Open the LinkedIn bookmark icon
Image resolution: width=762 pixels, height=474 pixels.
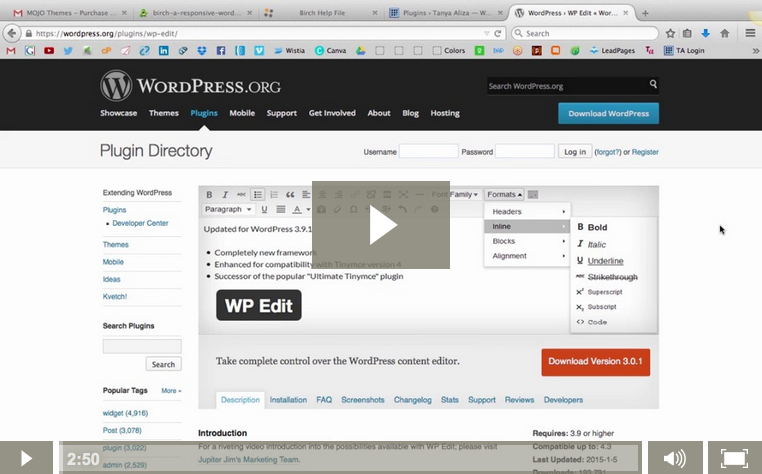coord(164,51)
